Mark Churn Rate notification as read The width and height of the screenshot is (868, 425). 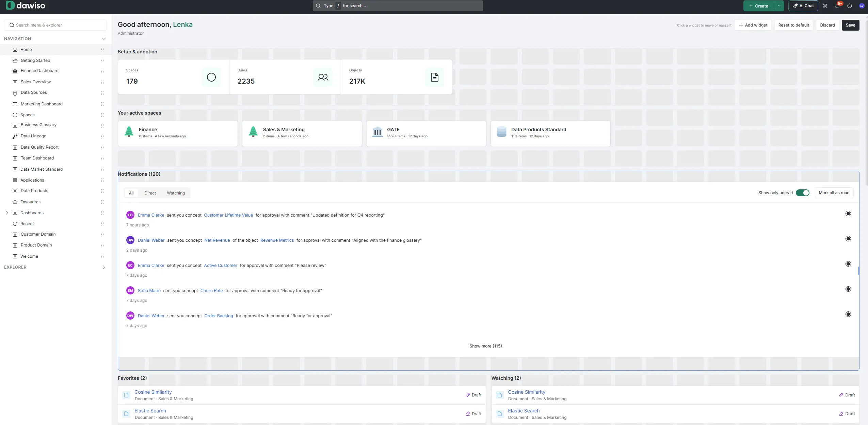pos(848,289)
